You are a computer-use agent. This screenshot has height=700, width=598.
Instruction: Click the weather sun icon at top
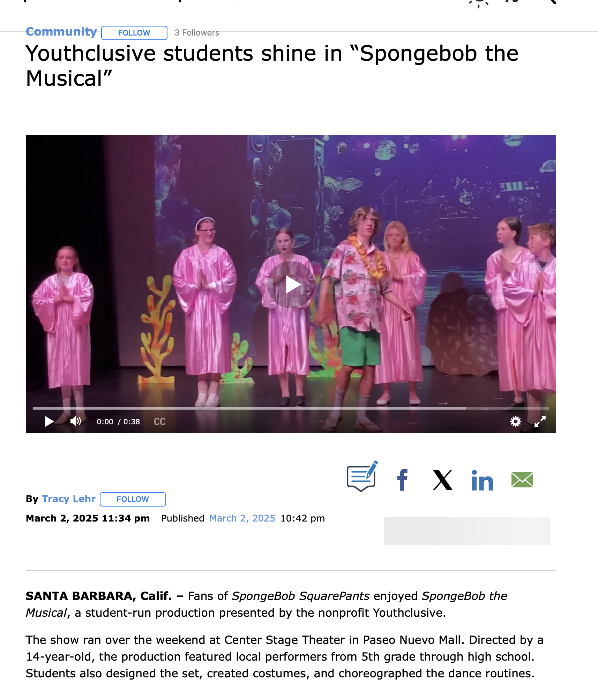pos(479,3)
